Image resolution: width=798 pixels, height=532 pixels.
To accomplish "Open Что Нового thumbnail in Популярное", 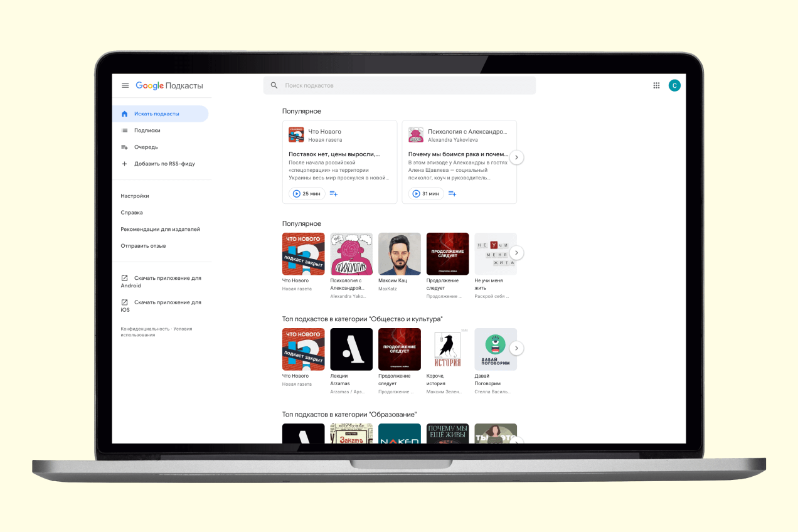I will point(304,254).
